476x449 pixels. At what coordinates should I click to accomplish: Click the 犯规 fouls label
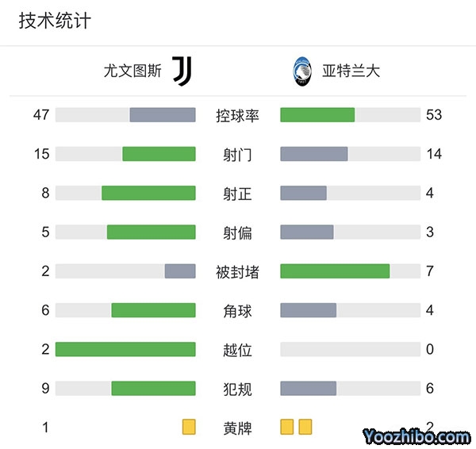[237, 389]
